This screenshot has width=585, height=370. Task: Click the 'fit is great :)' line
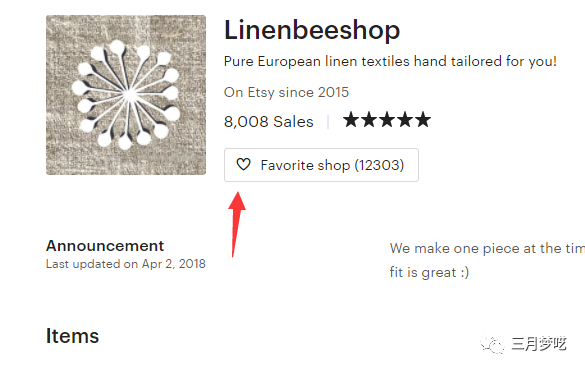click(x=429, y=272)
